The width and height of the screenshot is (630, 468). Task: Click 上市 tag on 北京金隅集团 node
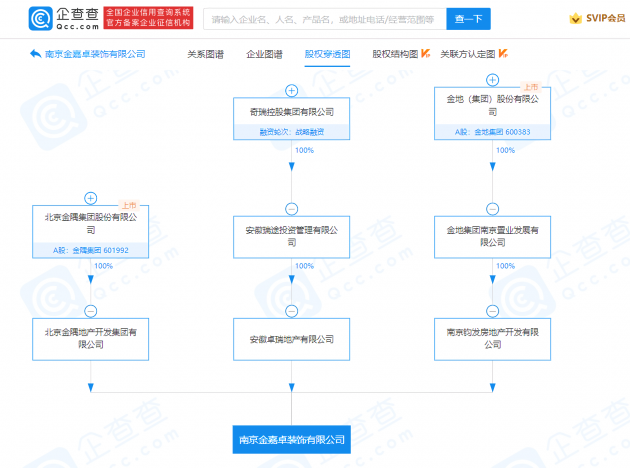pos(129,205)
